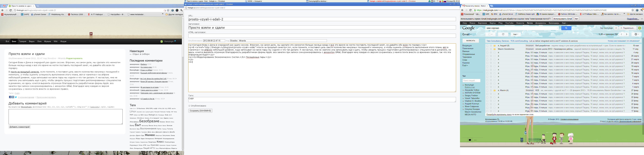644x155 pixels.
Task: Click Twitter bird icon next to themylogin
Action: click(x=175, y=41)
